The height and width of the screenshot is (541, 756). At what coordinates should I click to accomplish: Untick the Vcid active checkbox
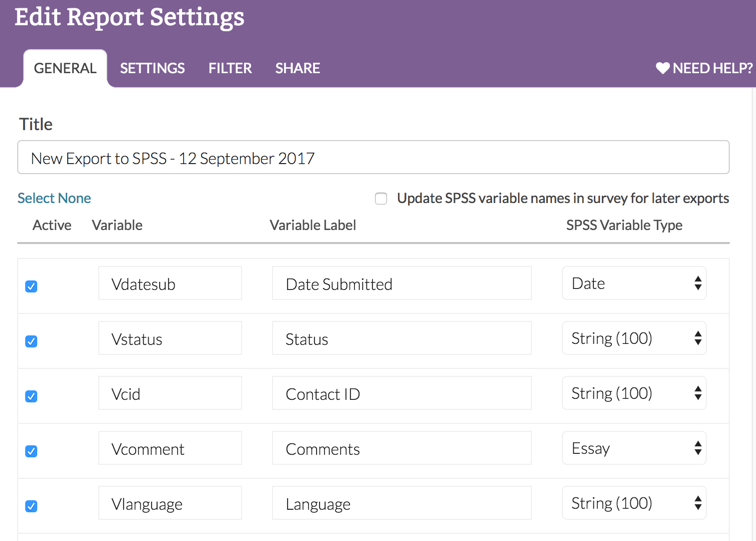point(31,396)
